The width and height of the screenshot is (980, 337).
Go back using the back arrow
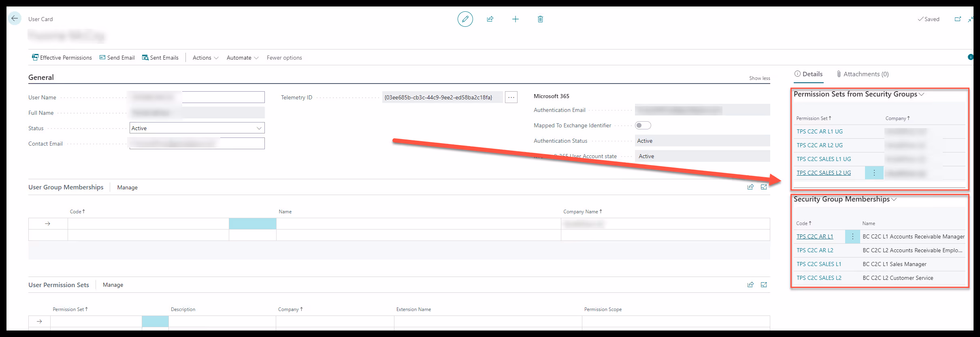[x=15, y=18]
